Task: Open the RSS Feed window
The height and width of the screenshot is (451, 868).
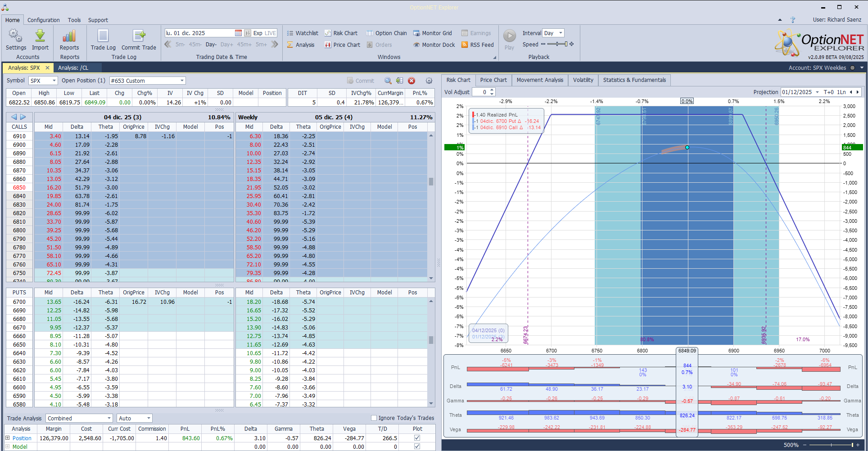Action: 478,45
